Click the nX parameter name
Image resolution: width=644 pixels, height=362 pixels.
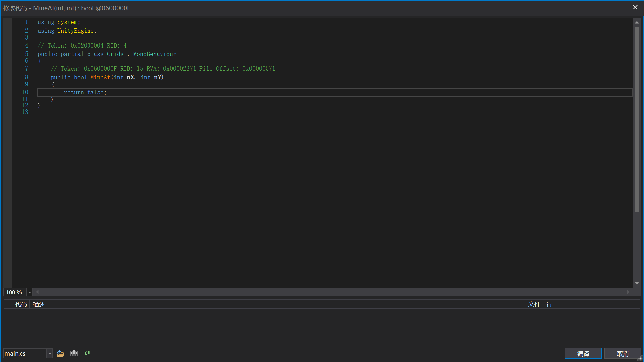(130, 77)
